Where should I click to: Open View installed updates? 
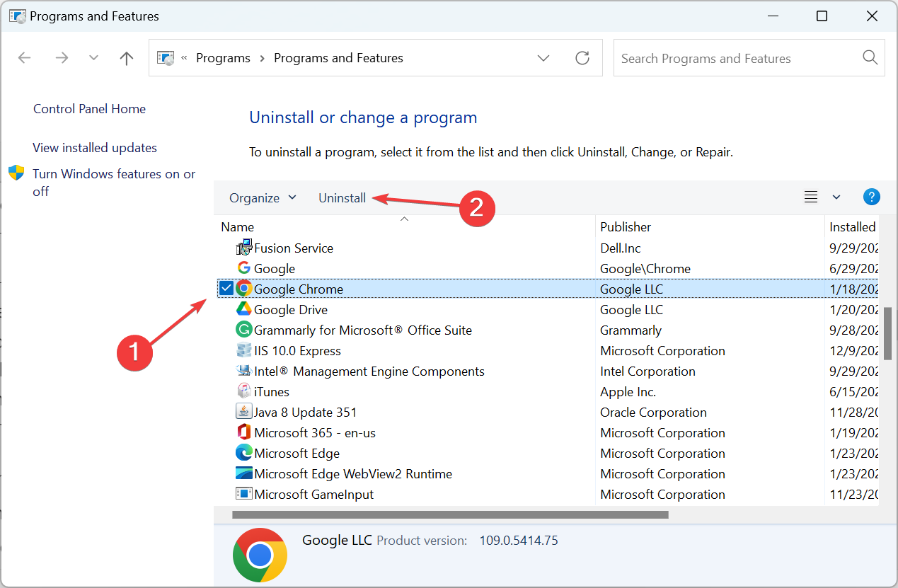(95, 148)
